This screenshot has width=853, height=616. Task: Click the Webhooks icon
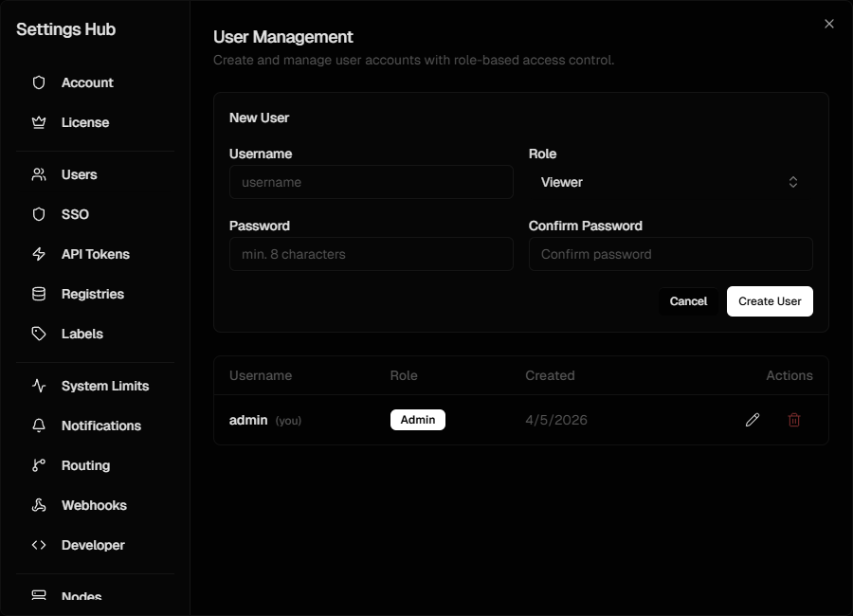pyautogui.click(x=39, y=505)
